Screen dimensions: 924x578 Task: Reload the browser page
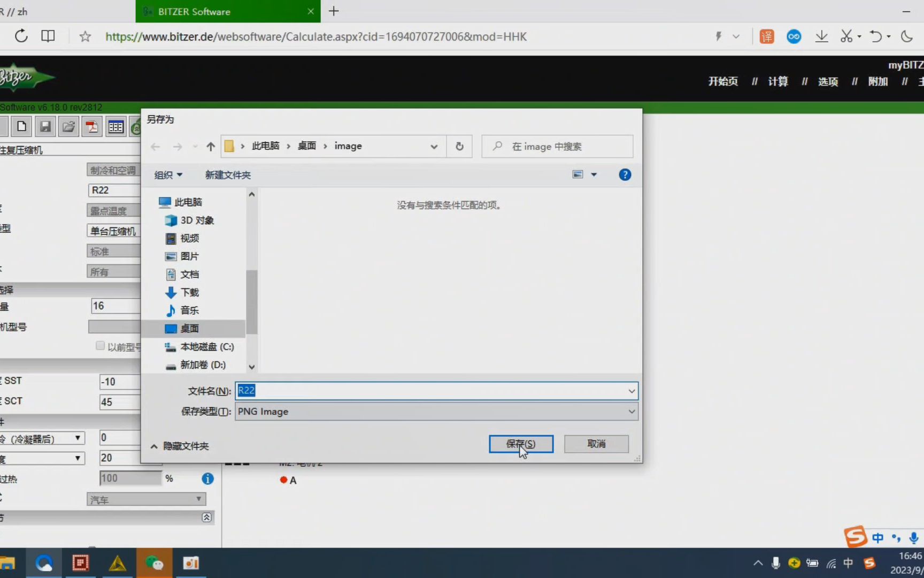coord(21,36)
